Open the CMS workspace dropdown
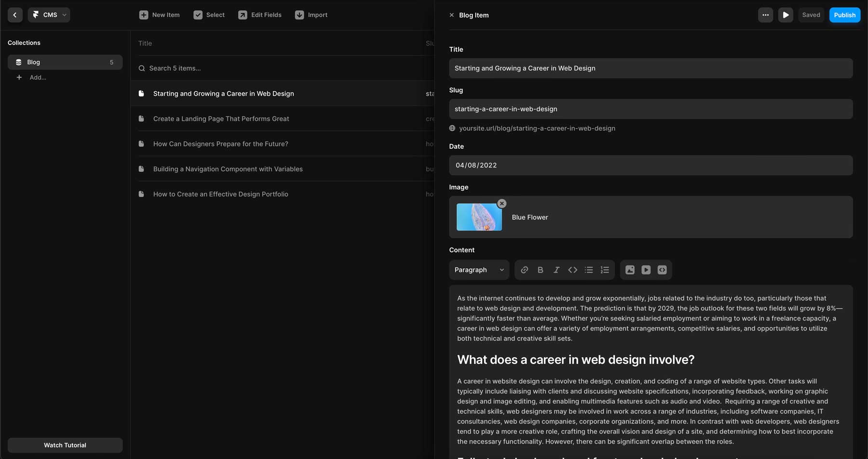This screenshot has width=868, height=459. click(x=49, y=15)
